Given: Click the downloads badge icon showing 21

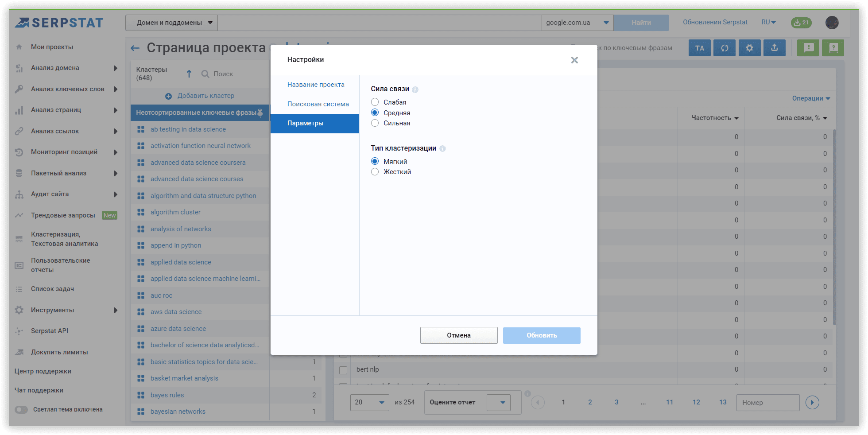Looking at the screenshot, I should [x=801, y=23].
